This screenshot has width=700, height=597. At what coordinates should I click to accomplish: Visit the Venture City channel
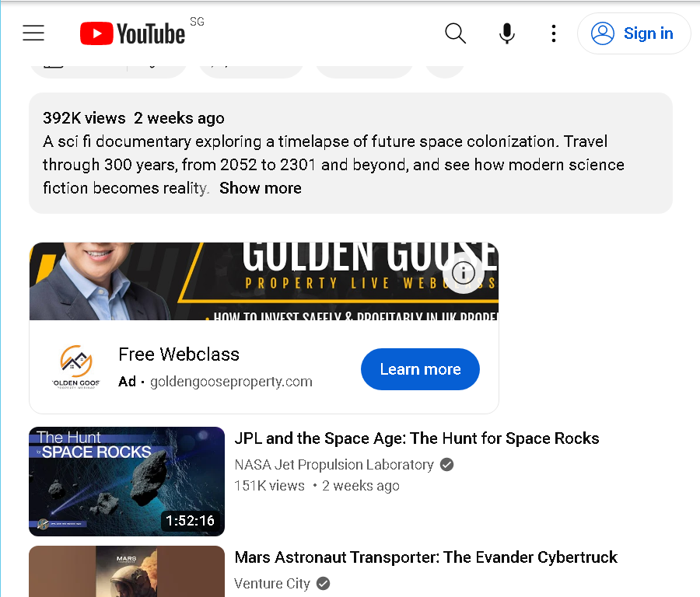tap(272, 583)
